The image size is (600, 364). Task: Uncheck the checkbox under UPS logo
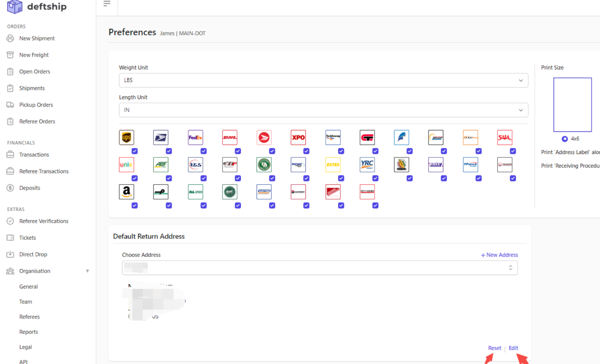[135, 151]
